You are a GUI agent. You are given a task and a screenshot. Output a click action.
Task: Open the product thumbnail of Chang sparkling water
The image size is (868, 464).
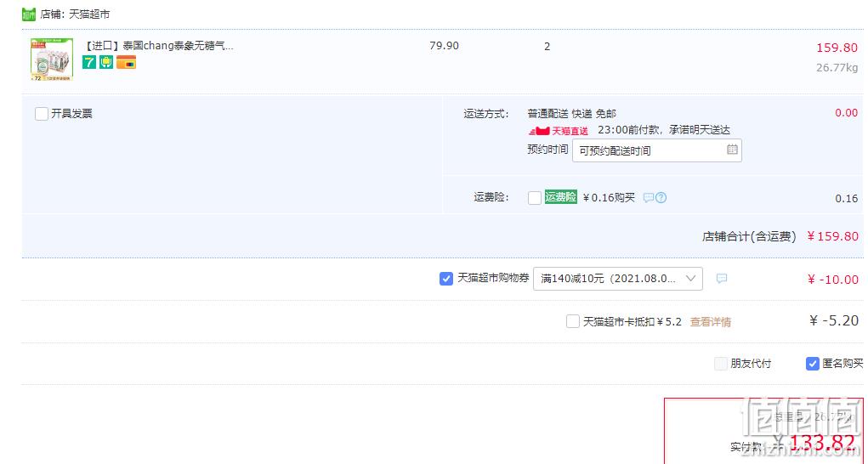pyautogui.click(x=52, y=59)
